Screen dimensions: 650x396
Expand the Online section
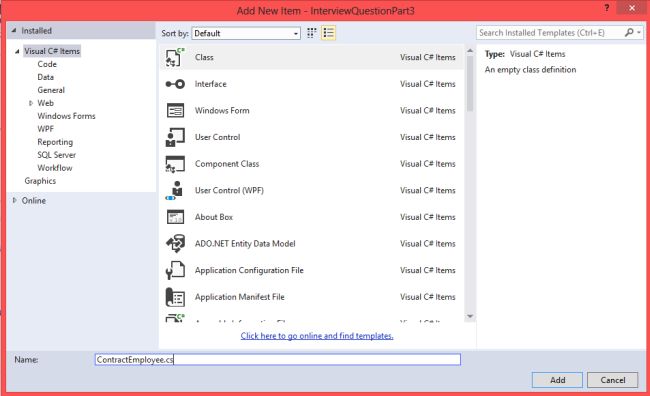click(x=15, y=200)
